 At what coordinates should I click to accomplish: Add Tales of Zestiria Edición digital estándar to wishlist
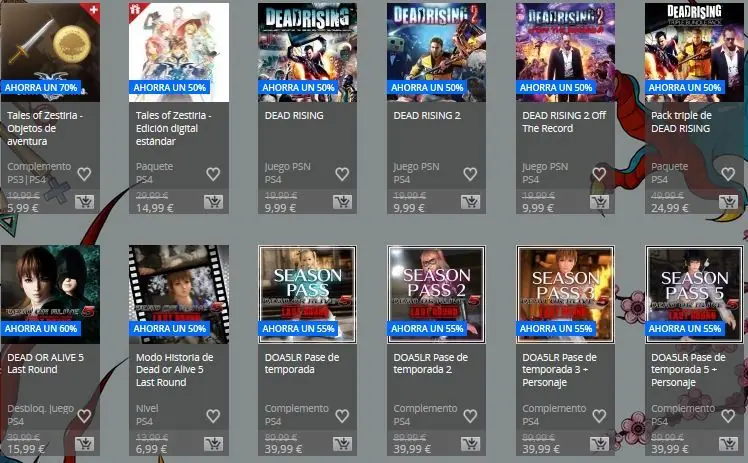click(x=213, y=174)
